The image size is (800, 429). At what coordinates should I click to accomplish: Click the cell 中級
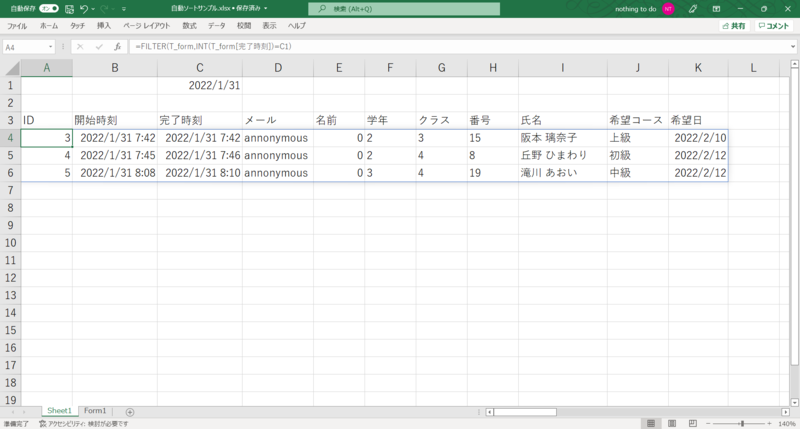point(638,173)
